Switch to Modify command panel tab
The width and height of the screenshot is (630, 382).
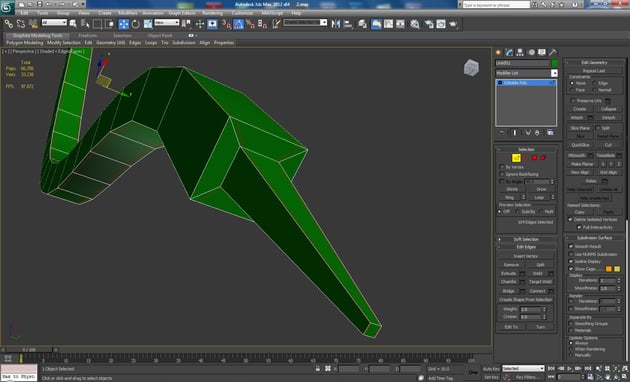[x=509, y=52]
